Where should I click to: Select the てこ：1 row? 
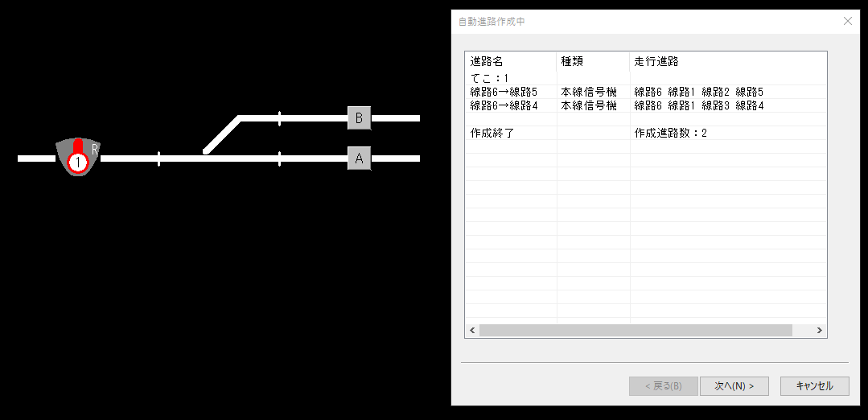pyautogui.click(x=645, y=79)
